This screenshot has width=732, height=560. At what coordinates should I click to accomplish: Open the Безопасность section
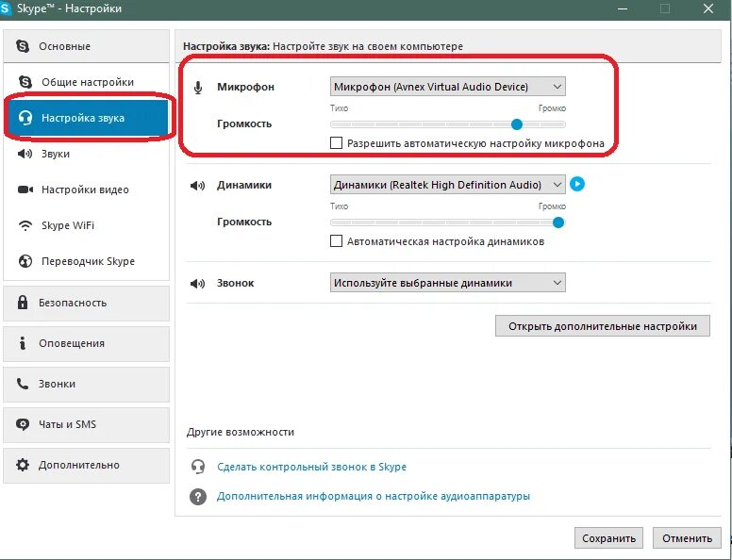[87, 303]
